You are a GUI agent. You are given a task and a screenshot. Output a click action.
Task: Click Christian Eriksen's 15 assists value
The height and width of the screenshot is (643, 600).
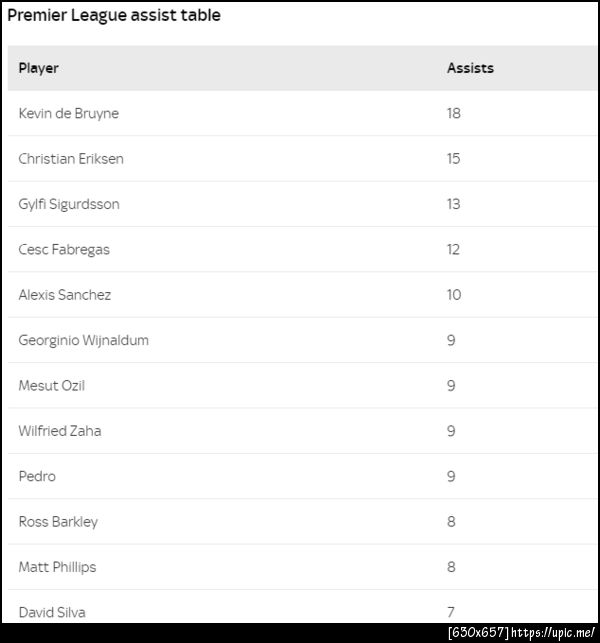454,159
